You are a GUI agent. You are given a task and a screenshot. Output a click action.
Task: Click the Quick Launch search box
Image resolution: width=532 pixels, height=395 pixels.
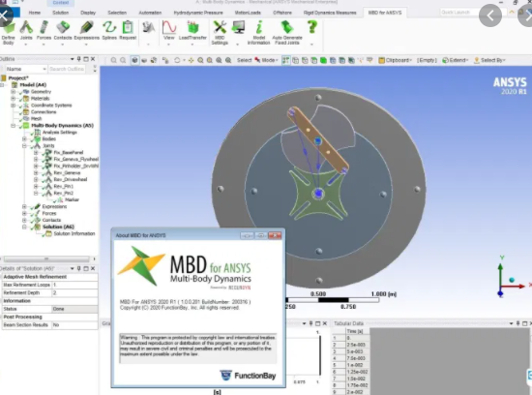point(473,13)
